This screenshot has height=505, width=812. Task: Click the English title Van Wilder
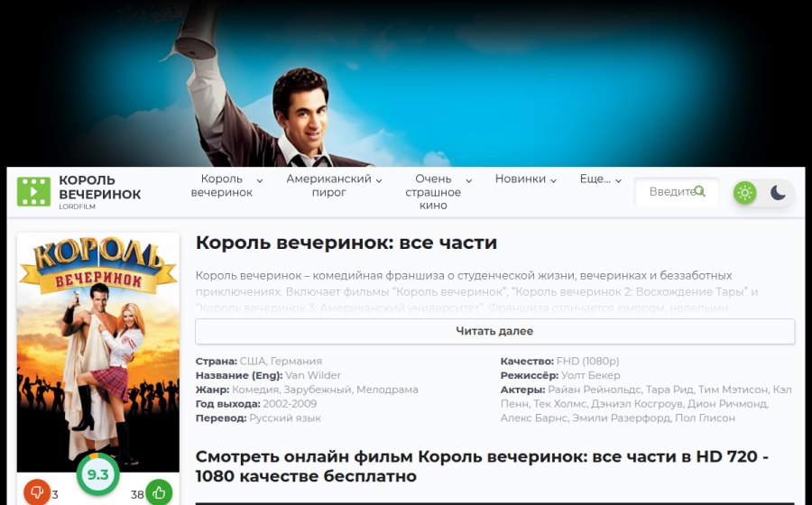tap(313, 375)
